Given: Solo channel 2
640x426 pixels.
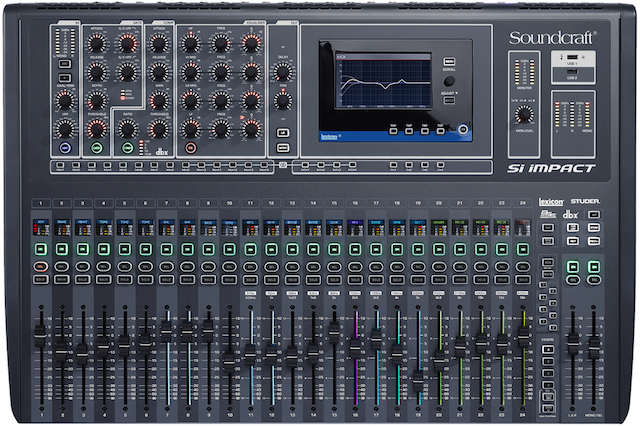Looking at the screenshot, I should pyautogui.click(x=62, y=280).
